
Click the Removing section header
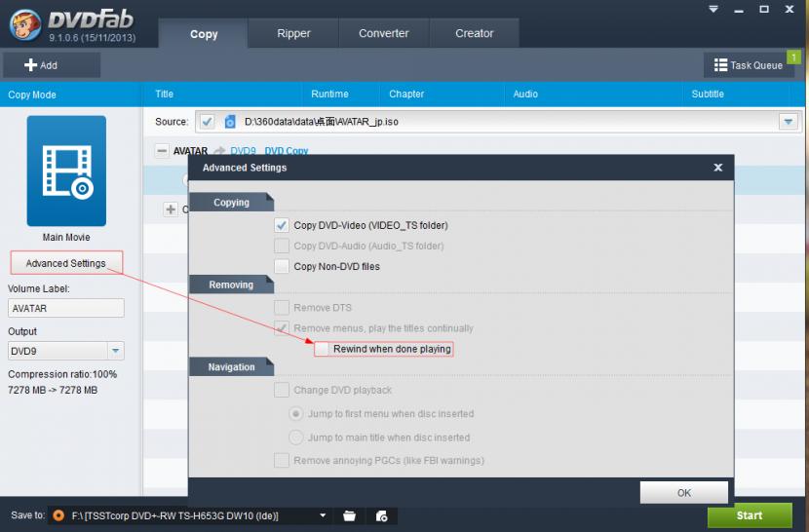pos(232,285)
